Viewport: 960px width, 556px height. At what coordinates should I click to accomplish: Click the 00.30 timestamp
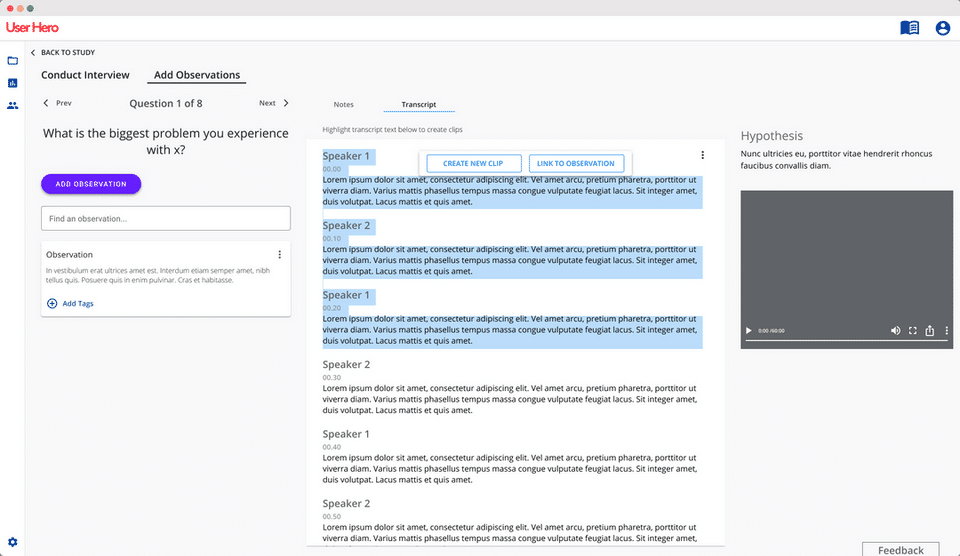click(332, 378)
